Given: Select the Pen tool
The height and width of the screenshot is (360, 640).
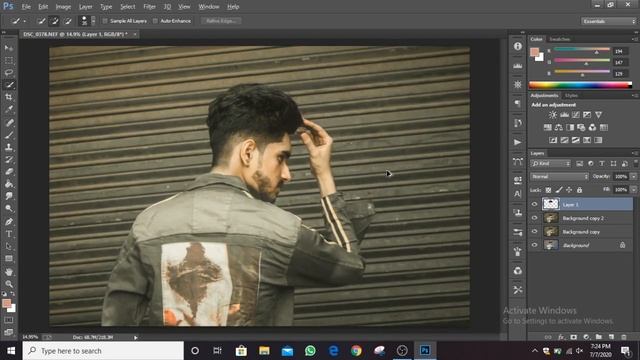Looking at the screenshot, I should 9,222.
